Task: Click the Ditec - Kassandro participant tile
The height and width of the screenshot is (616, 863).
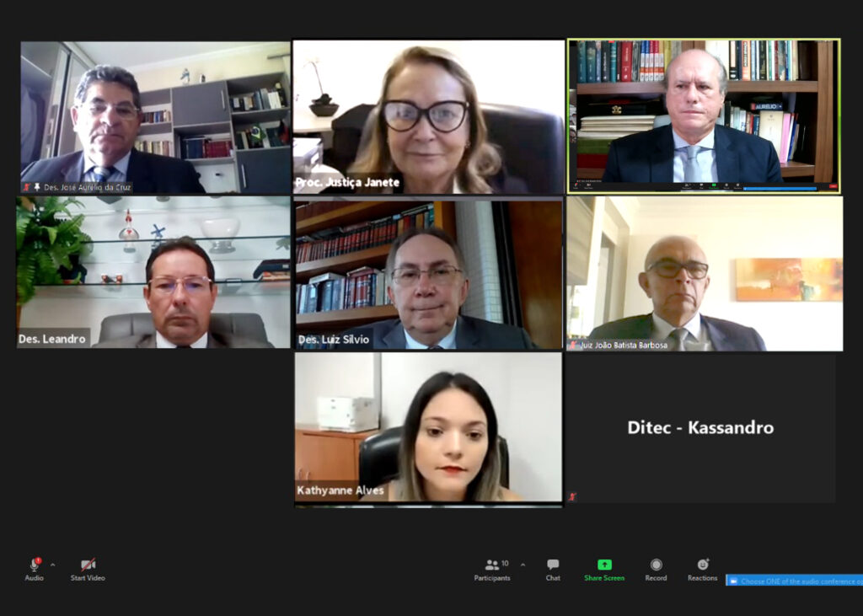Action: tap(700, 428)
